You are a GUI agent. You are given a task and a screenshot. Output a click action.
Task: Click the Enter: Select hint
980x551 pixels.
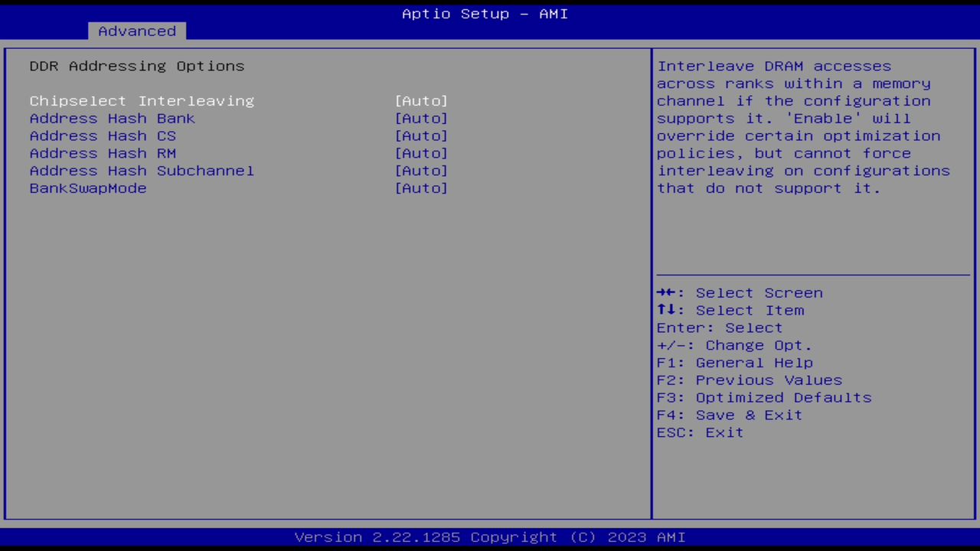click(x=720, y=328)
